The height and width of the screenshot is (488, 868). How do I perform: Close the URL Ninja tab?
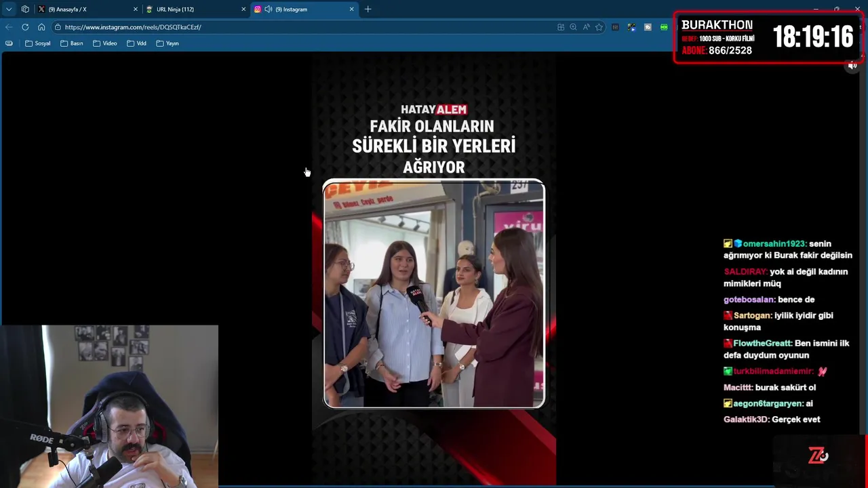click(243, 9)
